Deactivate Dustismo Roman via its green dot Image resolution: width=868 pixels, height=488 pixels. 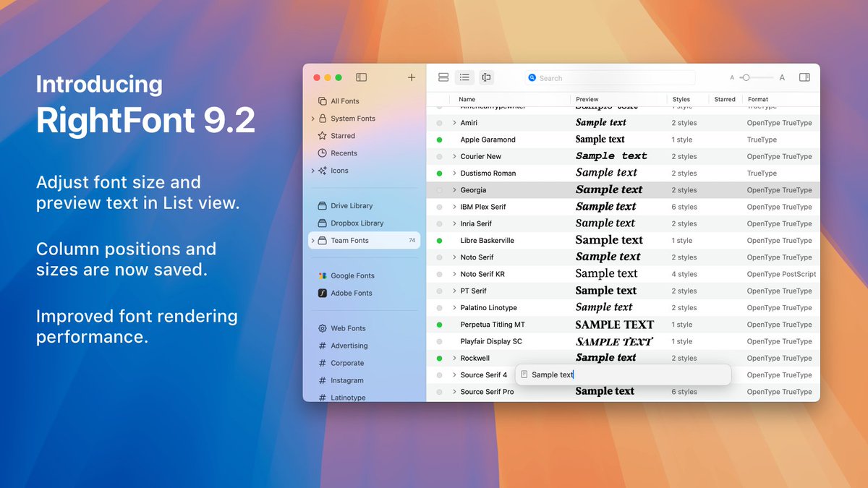pyautogui.click(x=439, y=174)
